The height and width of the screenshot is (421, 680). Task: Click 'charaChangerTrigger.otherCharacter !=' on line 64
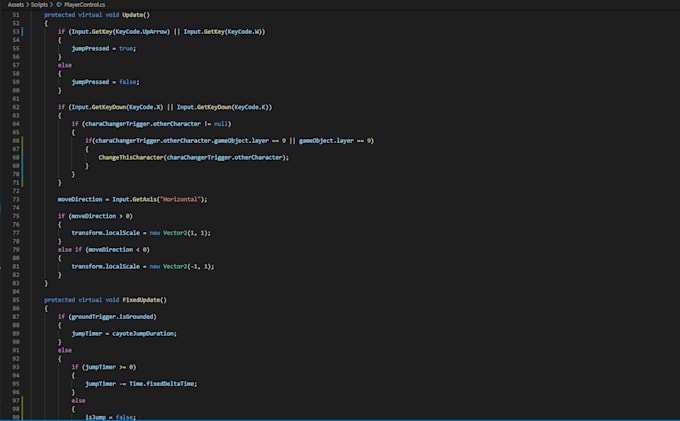(x=148, y=124)
